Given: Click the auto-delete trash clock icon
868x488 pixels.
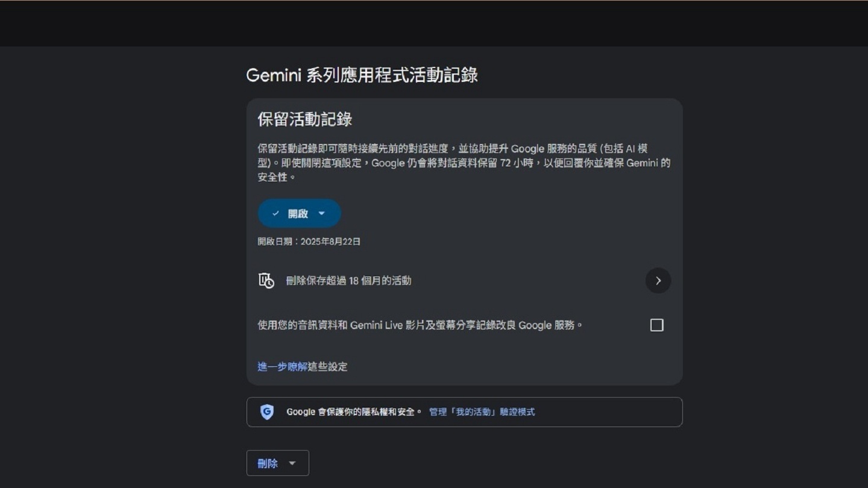Looking at the screenshot, I should point(266,280).
